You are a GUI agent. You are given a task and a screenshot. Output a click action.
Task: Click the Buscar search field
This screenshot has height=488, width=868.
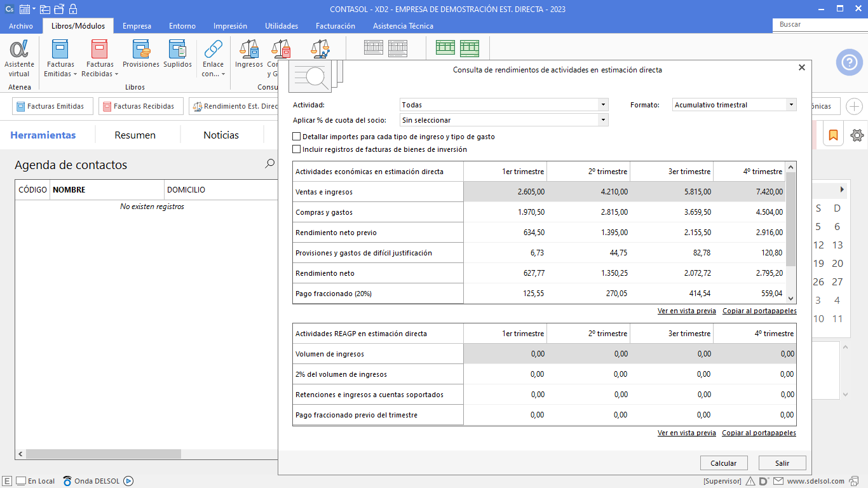(820, 24)
